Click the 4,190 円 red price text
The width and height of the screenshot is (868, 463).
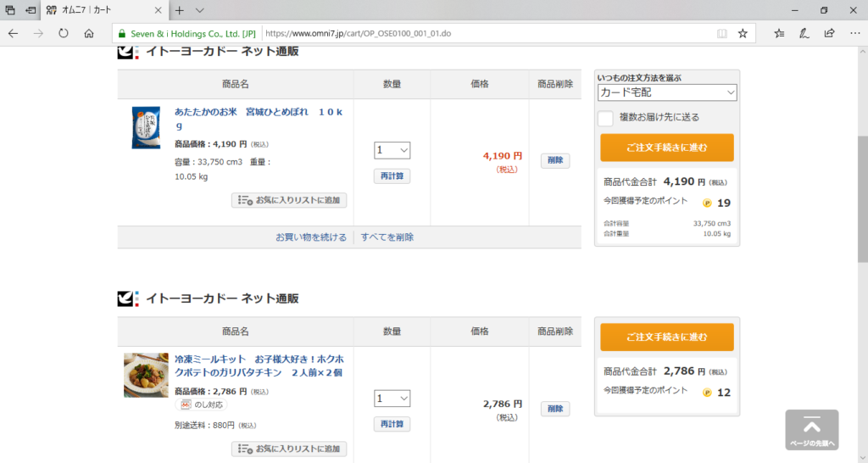tap(502, 156)
